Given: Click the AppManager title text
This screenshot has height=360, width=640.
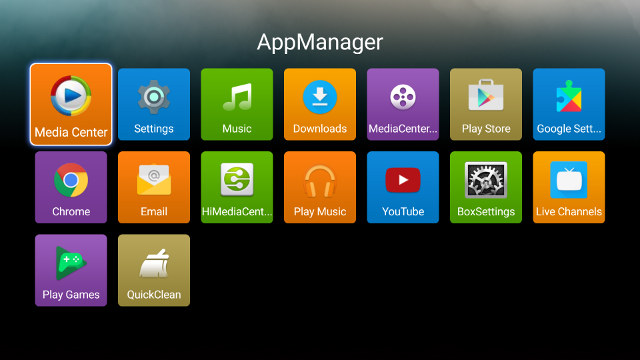Looking at the screenshot, I should (x=320, y=42).
